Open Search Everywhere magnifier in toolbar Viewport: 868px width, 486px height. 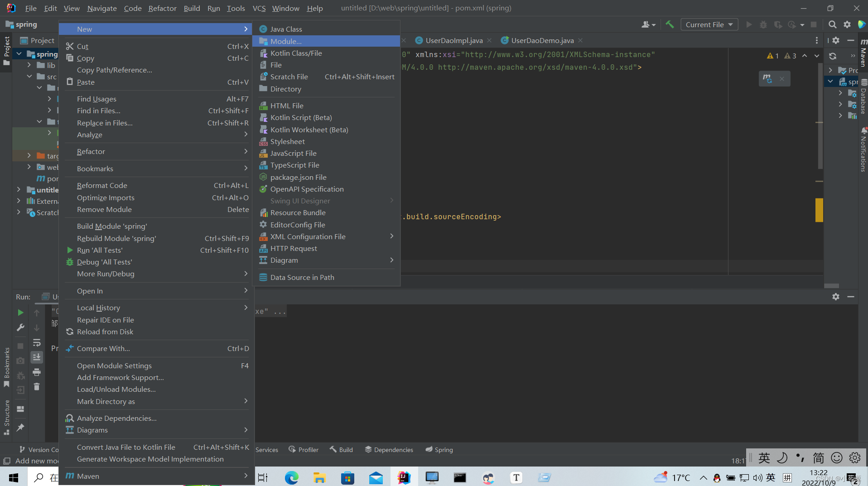point(832,24)
